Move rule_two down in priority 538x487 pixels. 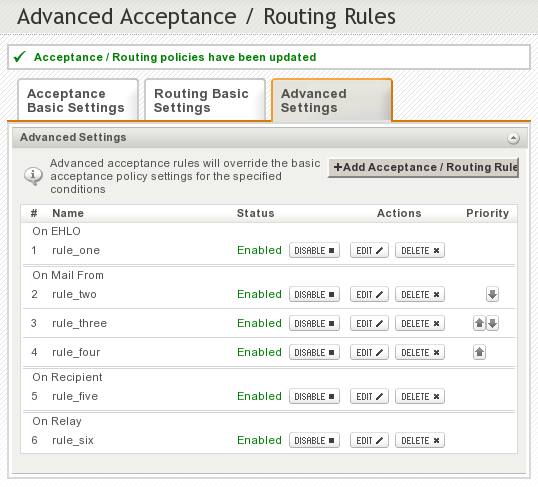click(492, 294)
